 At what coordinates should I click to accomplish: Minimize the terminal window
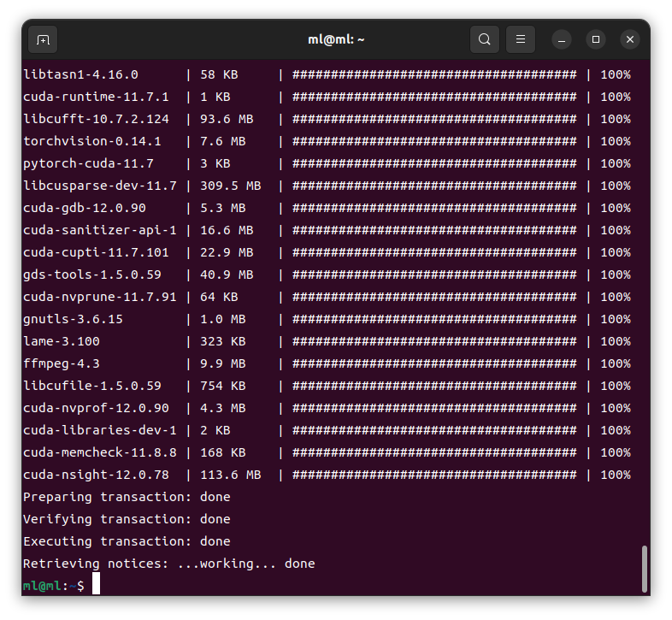[562, 39]
